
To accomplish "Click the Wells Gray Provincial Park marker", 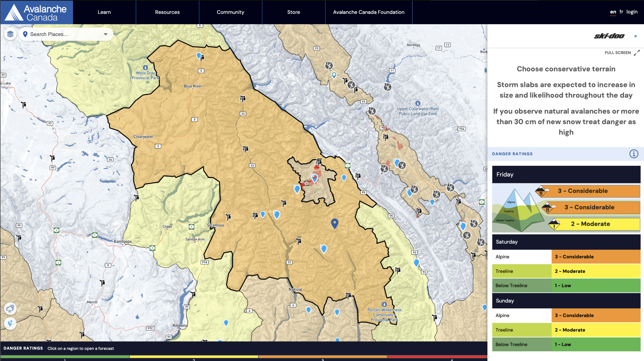I will 145,68.
